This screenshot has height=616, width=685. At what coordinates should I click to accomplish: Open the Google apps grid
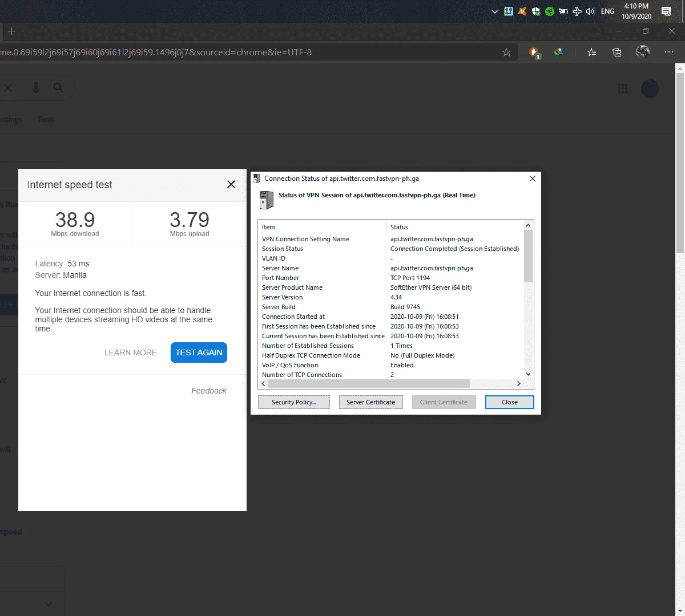(623, 88)
